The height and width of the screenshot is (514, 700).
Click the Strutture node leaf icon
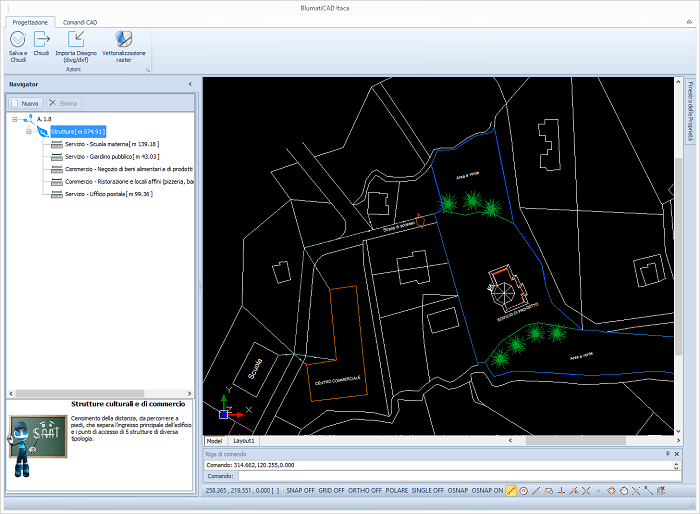click(x=42, y=132)
